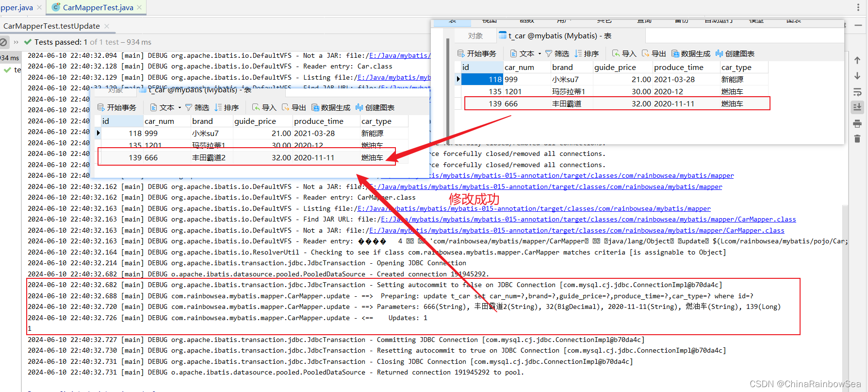This screenshot has width=868, height=392.
Task: Toggle soft-wrap in the console gutter
Action: pyautogui.click(x=857, y=92)
